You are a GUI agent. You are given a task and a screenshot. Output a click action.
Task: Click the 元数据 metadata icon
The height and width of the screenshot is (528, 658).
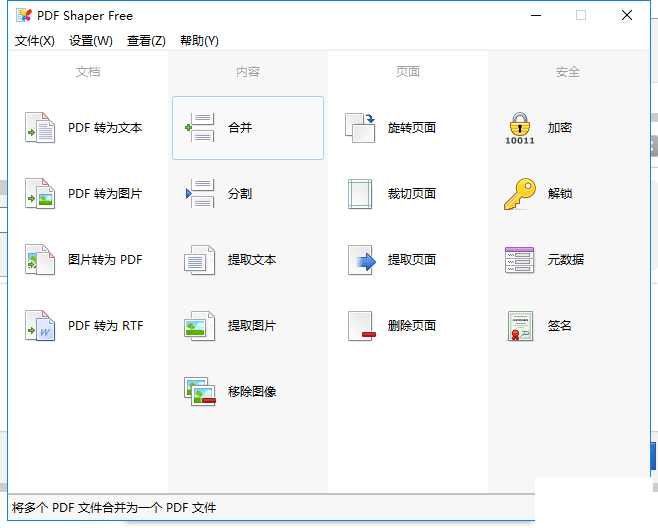click(x=520, y=260)
